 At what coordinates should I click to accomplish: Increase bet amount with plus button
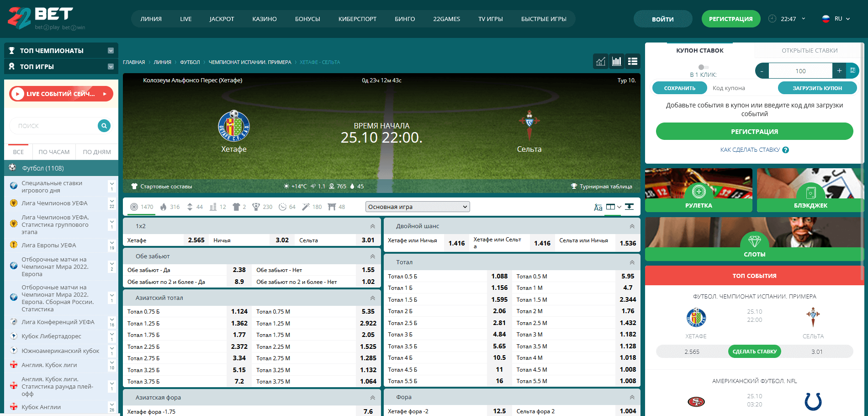(839, 71)
